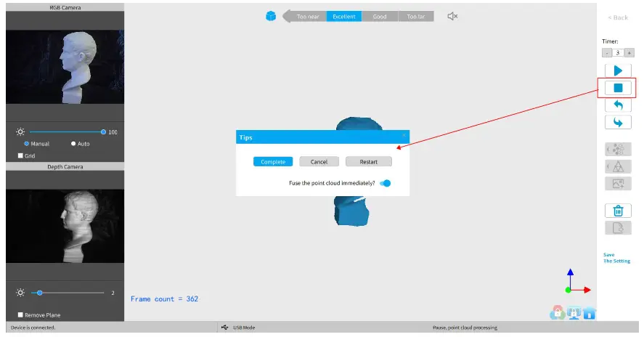Click the Device is connected status text
This screenshot has width=644, height=337.
tap(33, 328)
